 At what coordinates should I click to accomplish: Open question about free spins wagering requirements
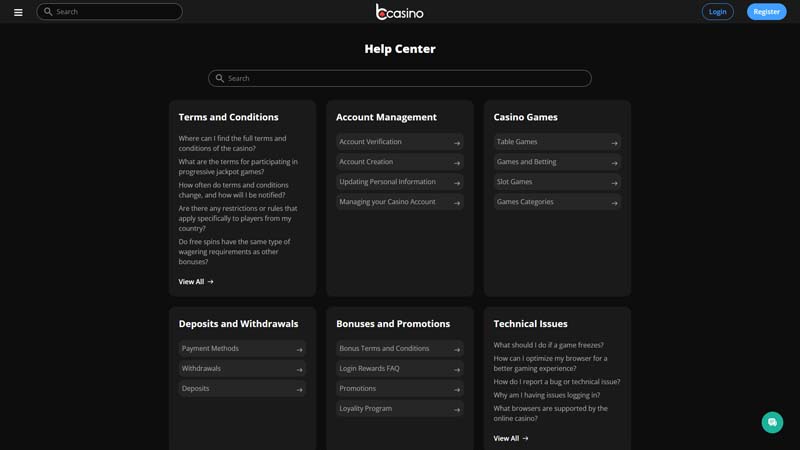pyautogui.click(x=234, y=252)
